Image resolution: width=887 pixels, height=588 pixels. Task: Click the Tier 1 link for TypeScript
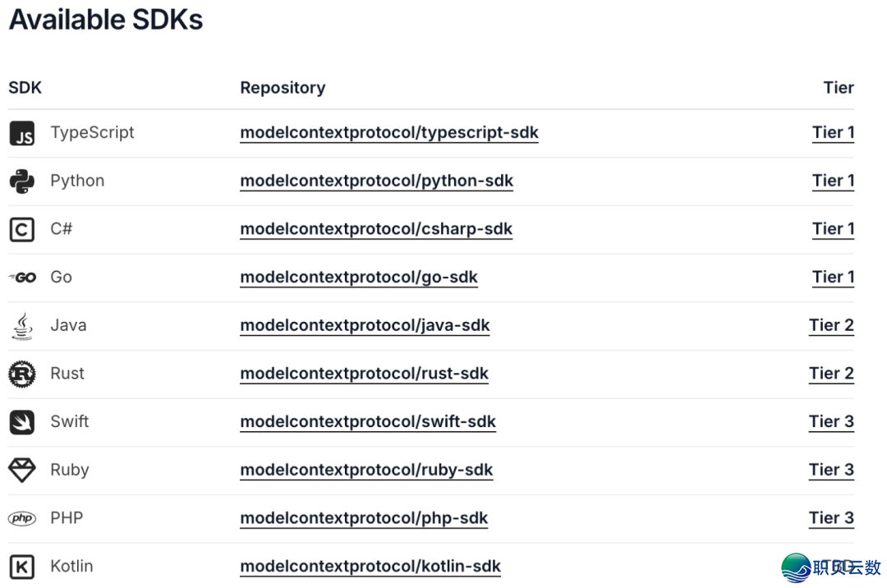pos(833,133)
